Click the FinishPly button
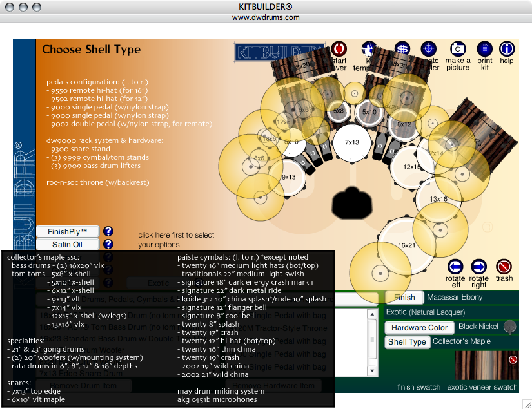Viewport: 532px width, 409px height. point(68,231)
